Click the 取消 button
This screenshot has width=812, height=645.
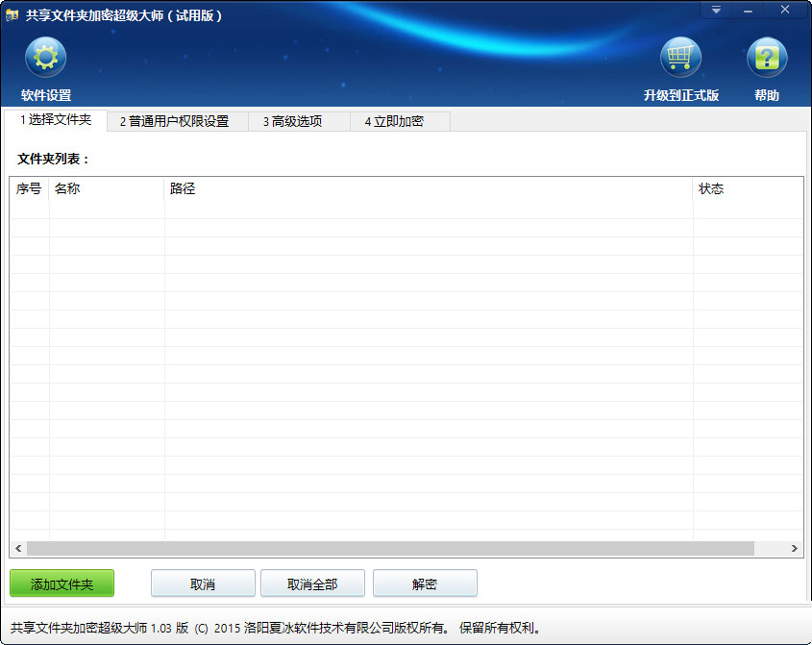pyautogui.click(x=203, y=583)
